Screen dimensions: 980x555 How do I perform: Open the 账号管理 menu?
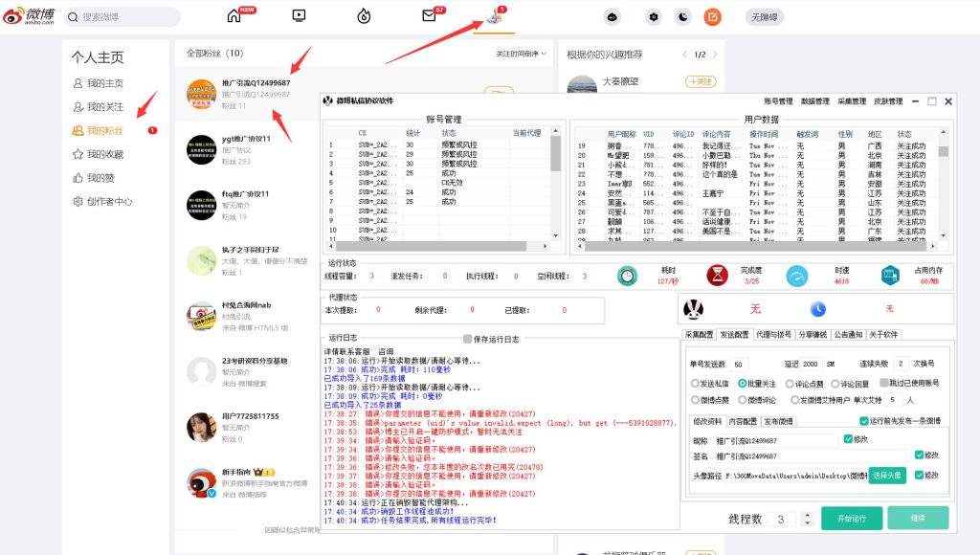point(778,100)
